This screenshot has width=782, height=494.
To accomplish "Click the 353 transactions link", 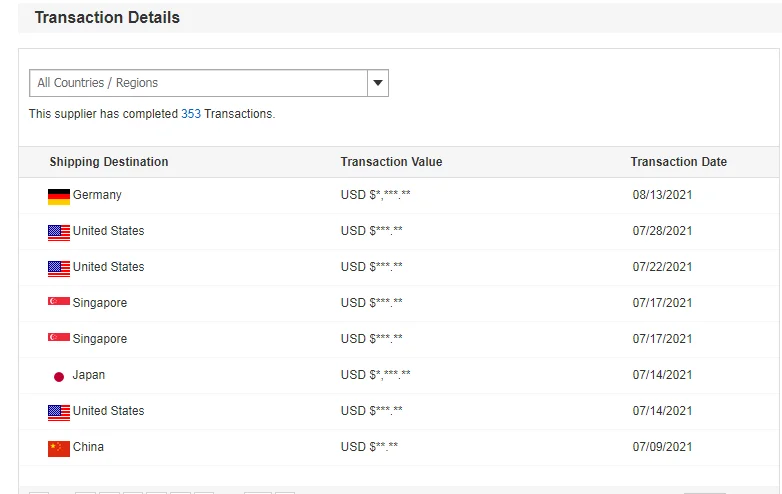I will pyautogui.click(x=191, y=114).
